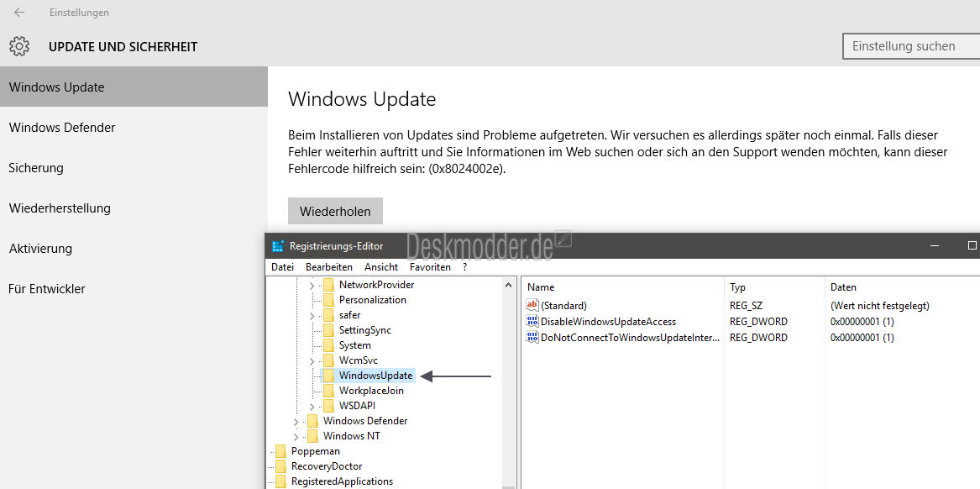Select the WindowsUpdate key label
980x489 pixels.
(x=375, y=376)
